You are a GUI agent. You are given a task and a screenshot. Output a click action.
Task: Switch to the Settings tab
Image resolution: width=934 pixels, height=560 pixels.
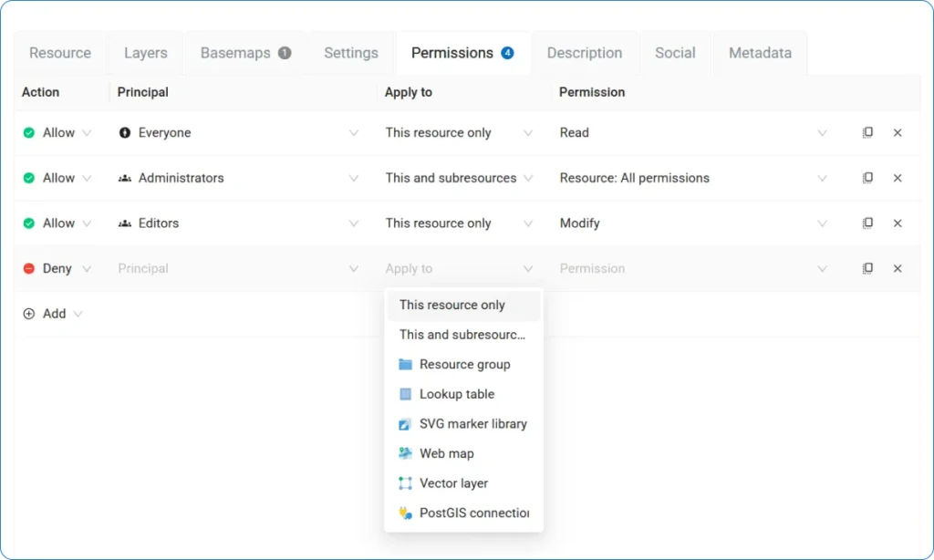point(350,53)
